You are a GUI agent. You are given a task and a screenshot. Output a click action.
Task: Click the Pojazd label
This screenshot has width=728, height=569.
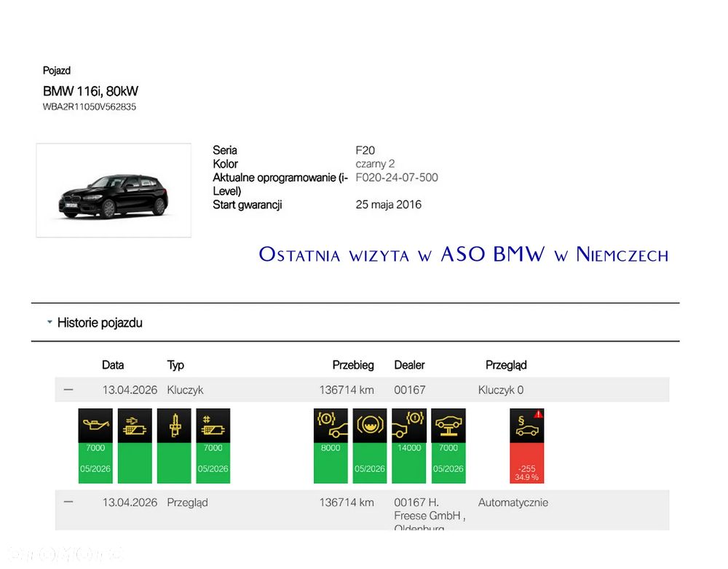[57, 71]
